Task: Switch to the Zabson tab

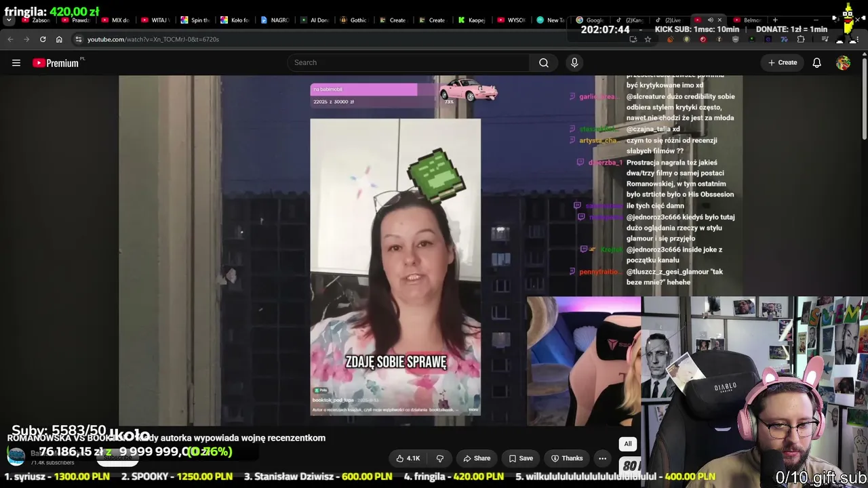Action: (37, 20)
